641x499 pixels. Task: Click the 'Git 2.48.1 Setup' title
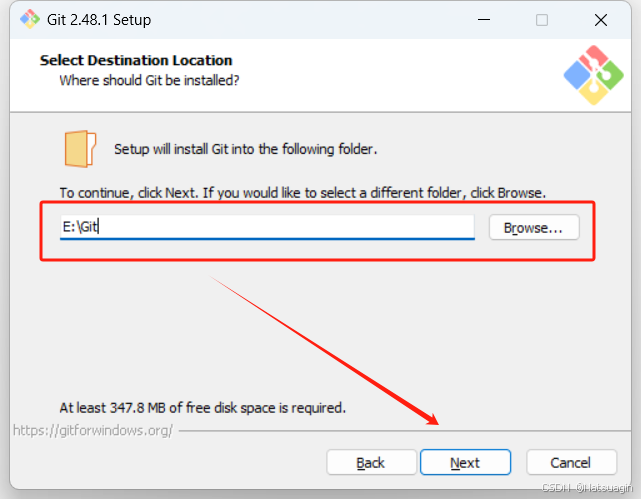pos(99,20)
